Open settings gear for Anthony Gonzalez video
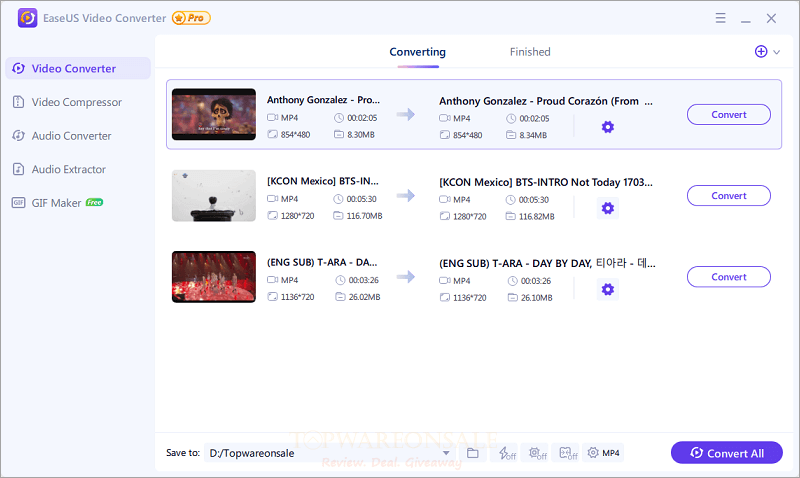 pyautogui.click(x=607, y=127)
